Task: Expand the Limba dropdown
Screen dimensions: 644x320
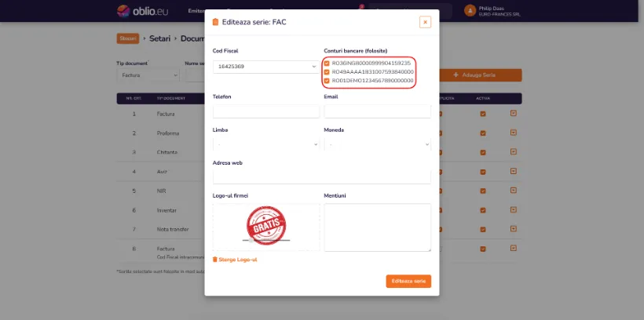Action: pos(266,144)
